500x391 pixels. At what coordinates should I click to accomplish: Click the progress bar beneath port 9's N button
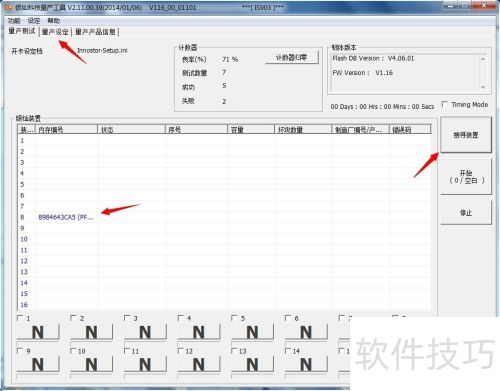pyautogui.click(x=38, y=376)
